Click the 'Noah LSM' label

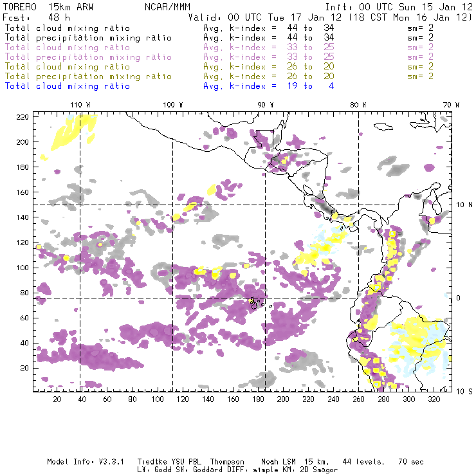pos(279,462)
